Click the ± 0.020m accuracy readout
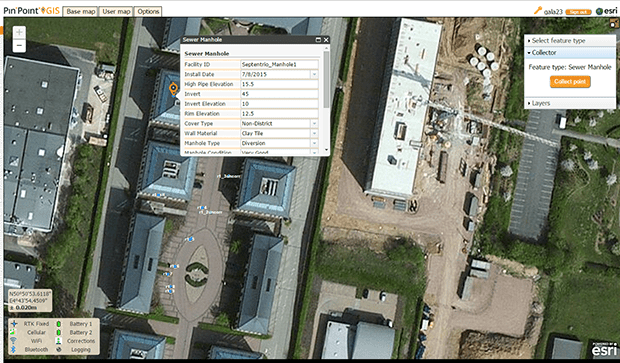 tap(23, 308)
